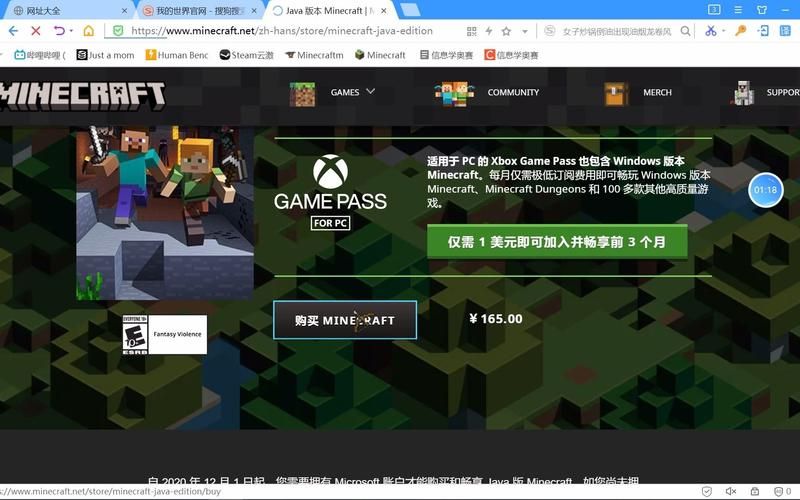Open the skin shirt icon in title bar
This screenshot has height=500, width=800.
(762, 10)
